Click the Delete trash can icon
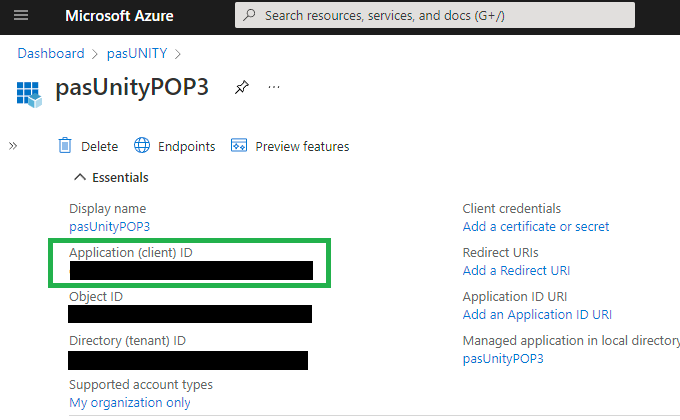Viewport: 680px width, 420px height. (65, 145)
